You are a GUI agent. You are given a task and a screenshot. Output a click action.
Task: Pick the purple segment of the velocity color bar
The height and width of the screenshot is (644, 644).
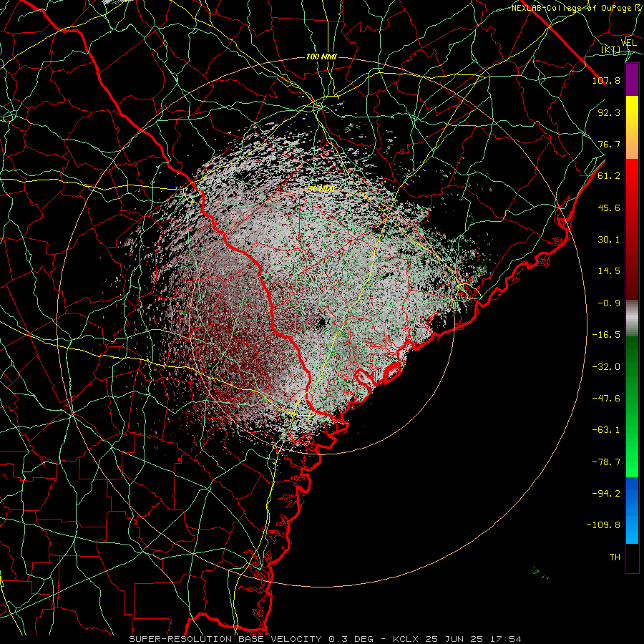coord(633,79)
